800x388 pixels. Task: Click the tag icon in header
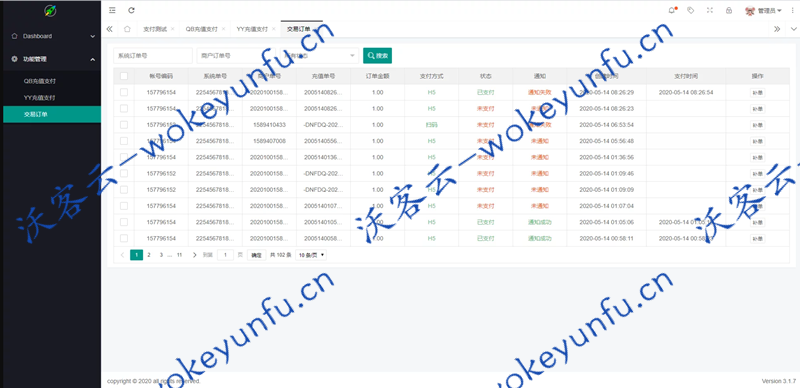691,10
